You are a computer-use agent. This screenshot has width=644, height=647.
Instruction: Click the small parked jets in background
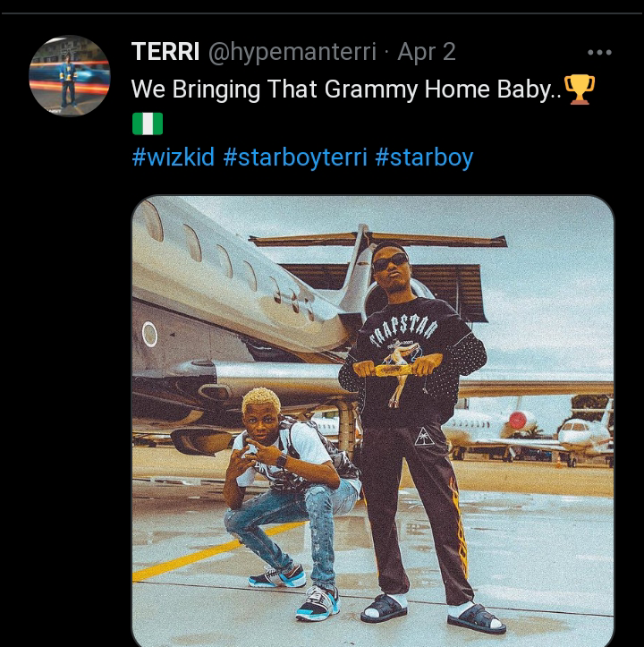click(x=528, y=435)
